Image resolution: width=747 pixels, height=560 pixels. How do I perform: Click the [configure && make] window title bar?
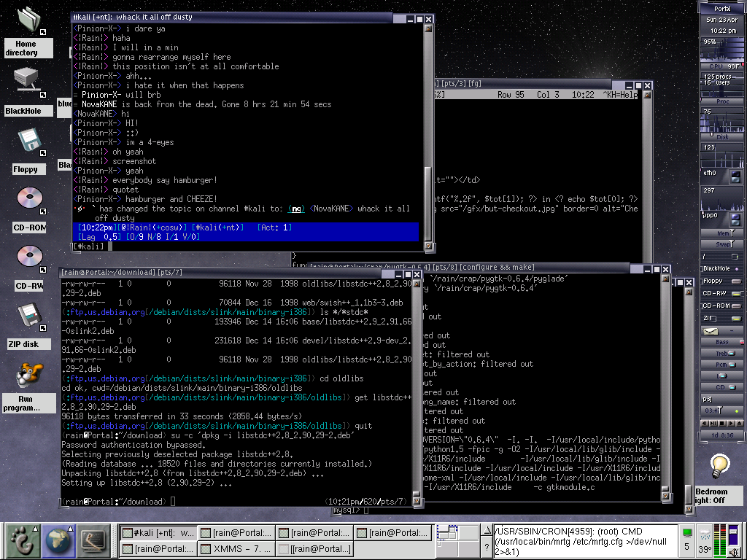point(468,267)
